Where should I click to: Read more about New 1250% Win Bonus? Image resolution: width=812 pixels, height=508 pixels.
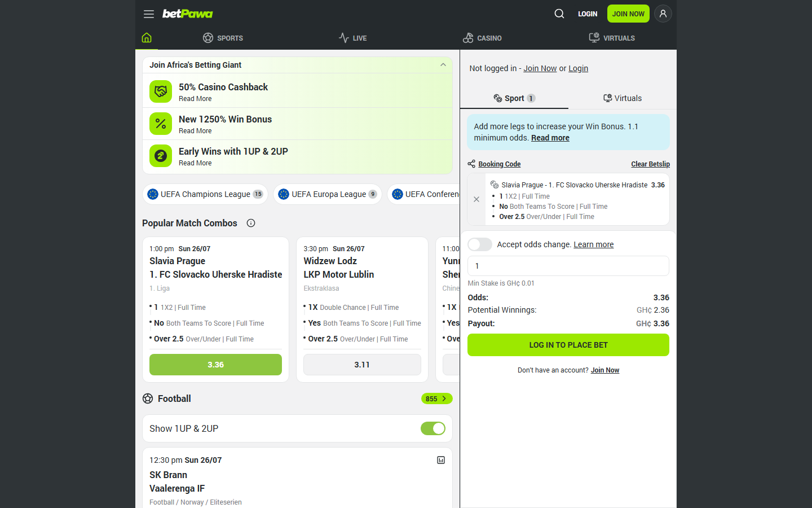tap(195, 131)
